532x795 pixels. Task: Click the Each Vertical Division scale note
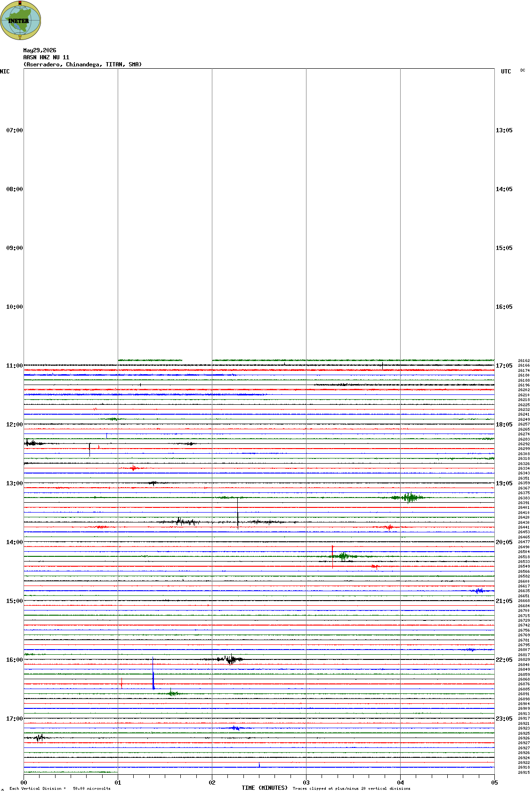coord(60,788)
